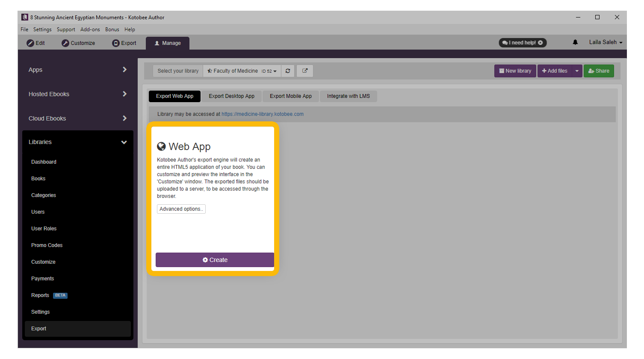Switch to Integrate with LMS tab

coord(349,96)
